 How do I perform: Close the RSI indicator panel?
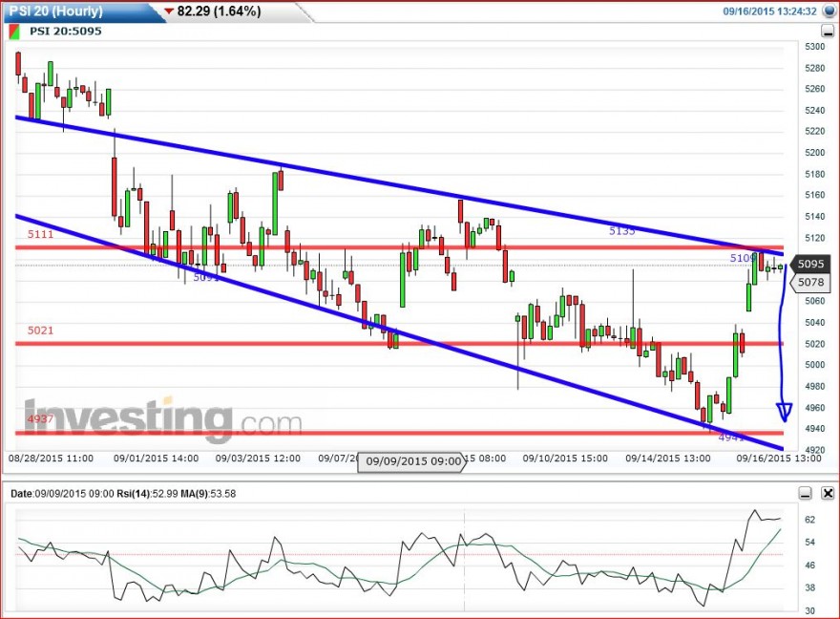tap(828, 493)
